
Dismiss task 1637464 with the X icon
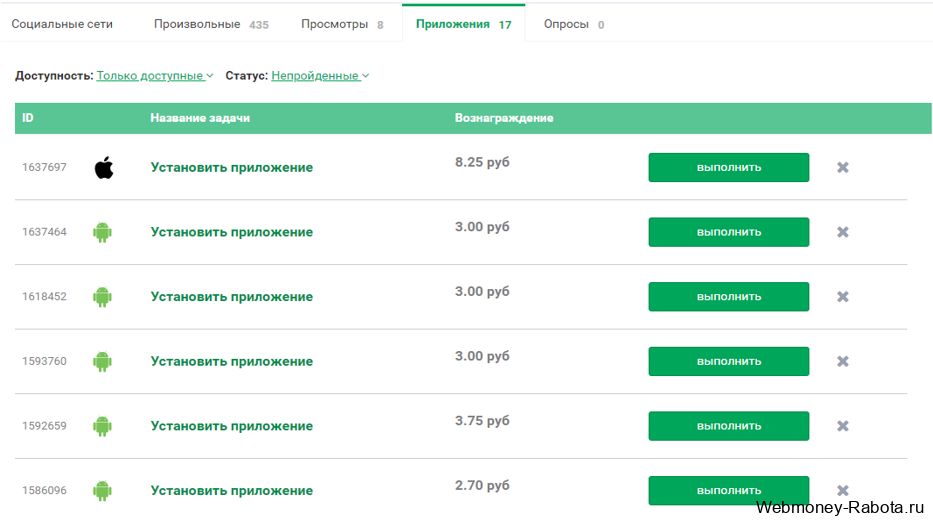[x=843, y=232]
